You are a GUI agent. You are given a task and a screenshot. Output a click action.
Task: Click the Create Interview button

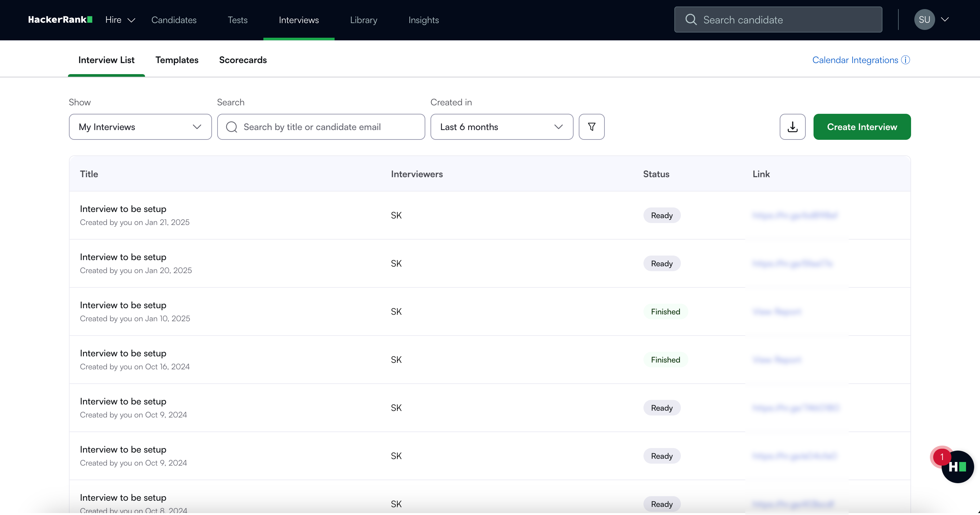tap(862, 127)
